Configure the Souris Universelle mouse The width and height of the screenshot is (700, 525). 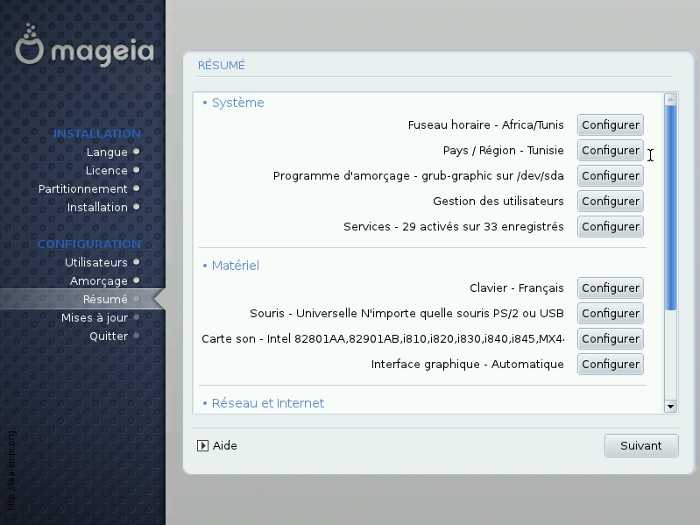click(x=610, y=313)
